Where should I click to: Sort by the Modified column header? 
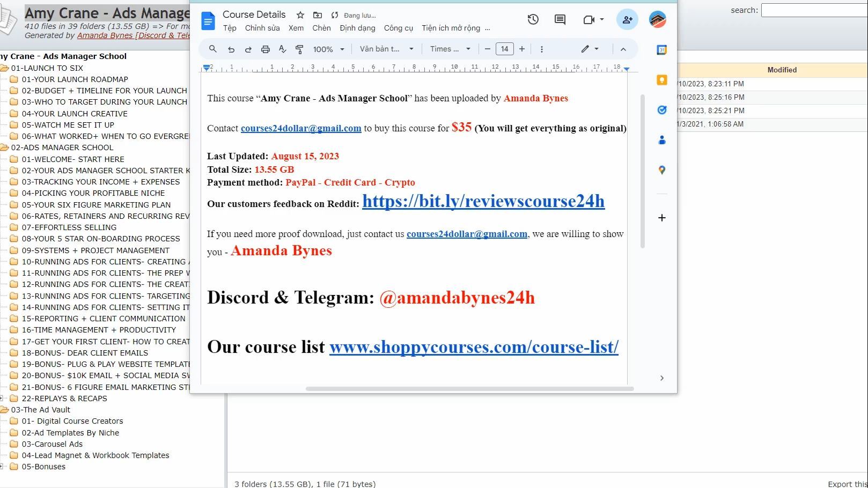tap(782, 70)
